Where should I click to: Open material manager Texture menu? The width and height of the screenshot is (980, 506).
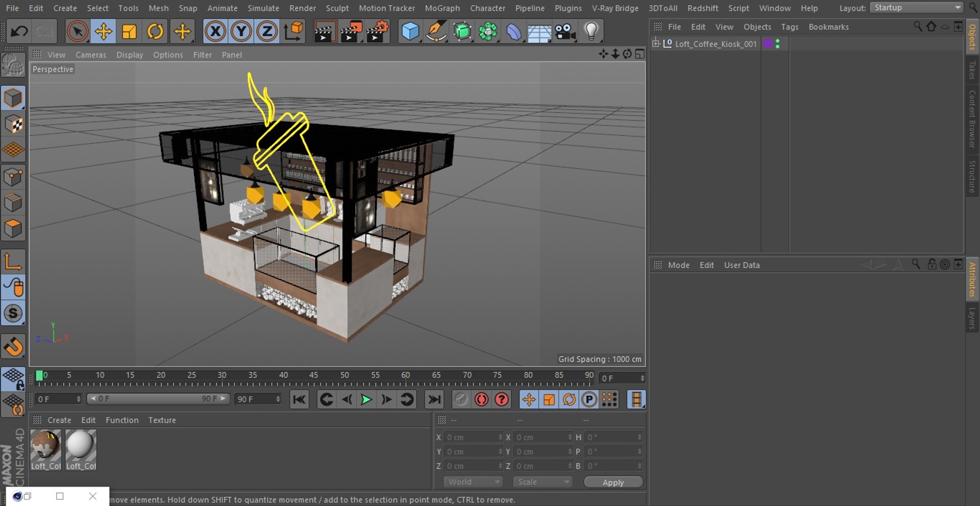coord(162,420)
